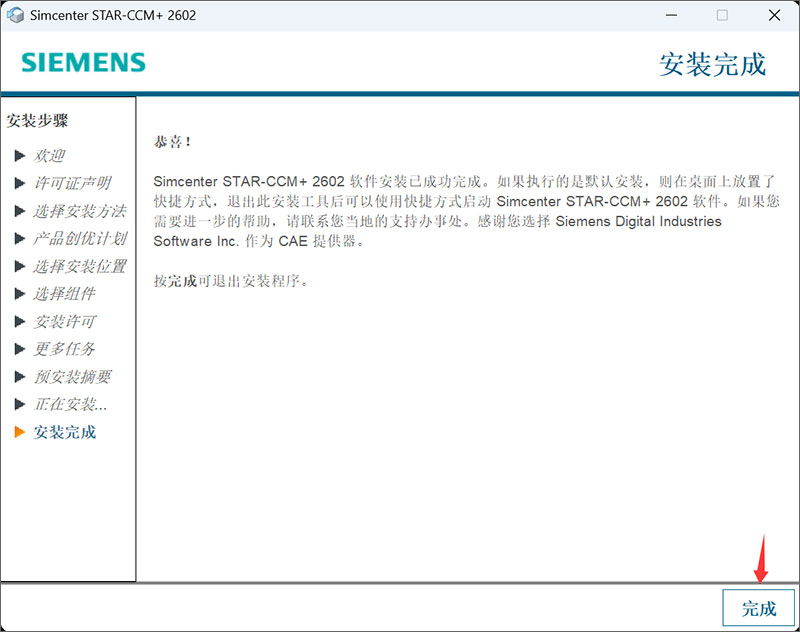This screenshot has height=632, width=800.
Task: Select the 安装许可 step label
Action: (65, 321)
